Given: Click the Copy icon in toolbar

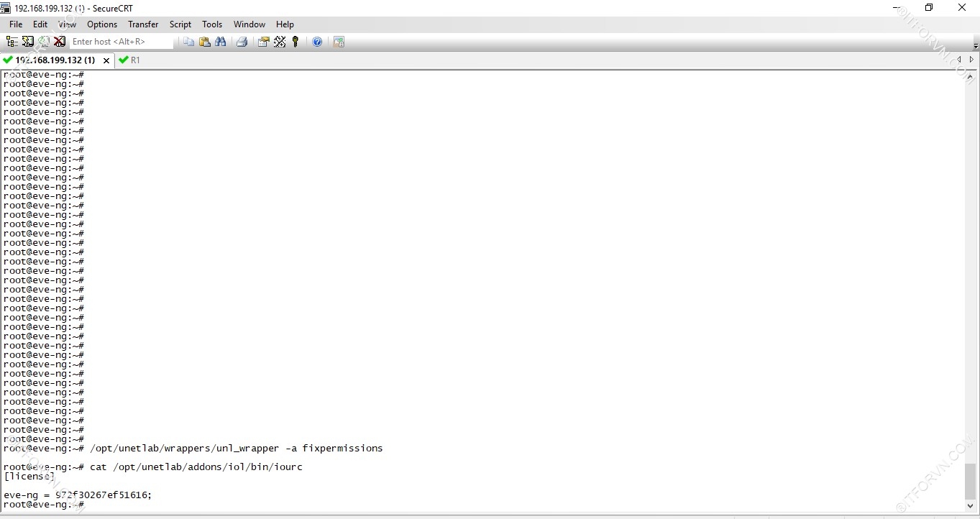Looking at the screenshot, I should 189,42.
